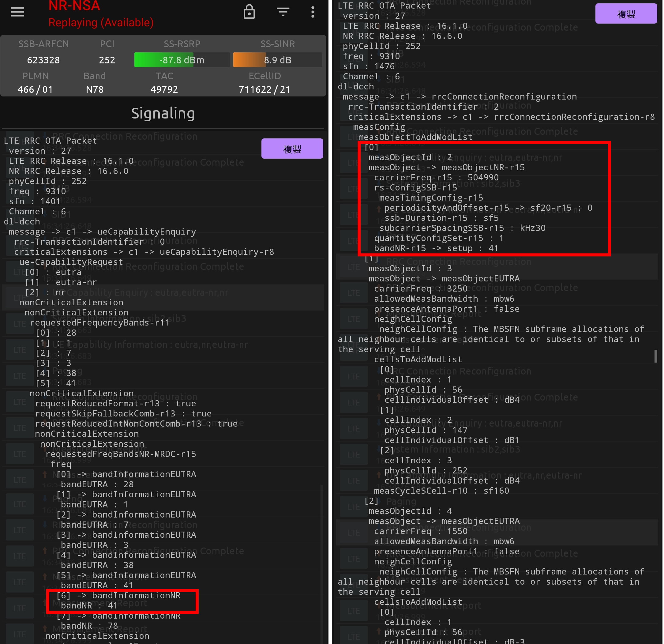
Task: Select the measObjectToAddModList node
Action: pyautogui.click(x=415, y=137)
